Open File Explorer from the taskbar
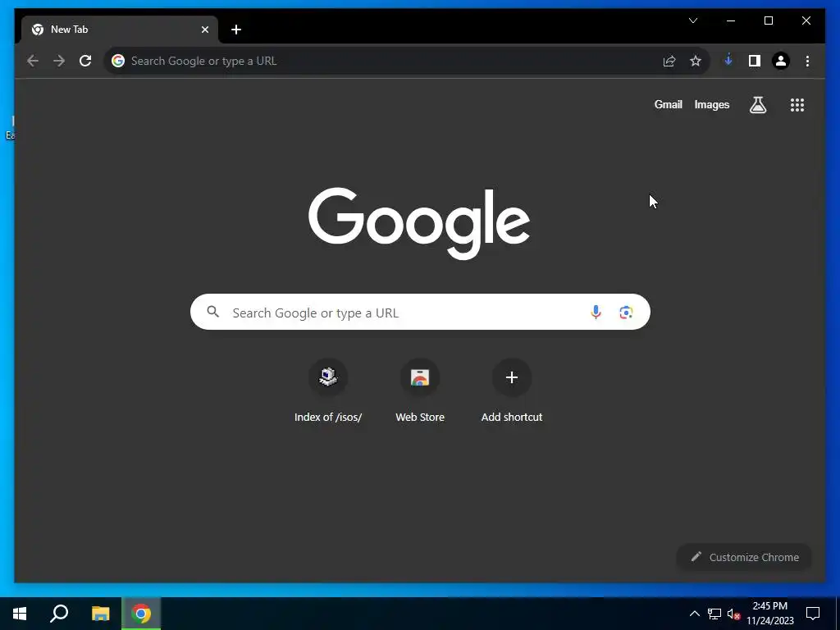840x630 pixels. click(100, 614)
